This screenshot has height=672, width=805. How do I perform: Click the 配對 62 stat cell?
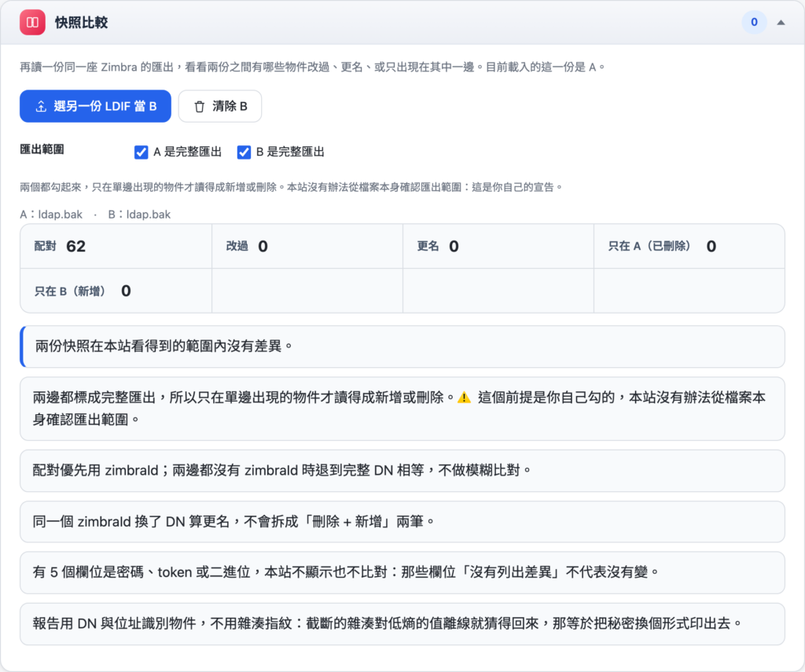coord(116,247)
